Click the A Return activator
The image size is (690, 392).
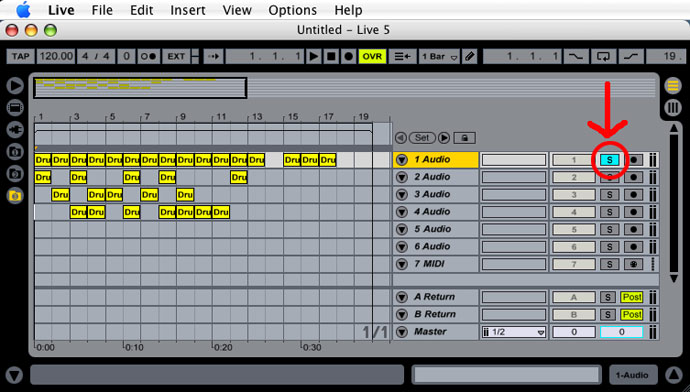(574, 297)
